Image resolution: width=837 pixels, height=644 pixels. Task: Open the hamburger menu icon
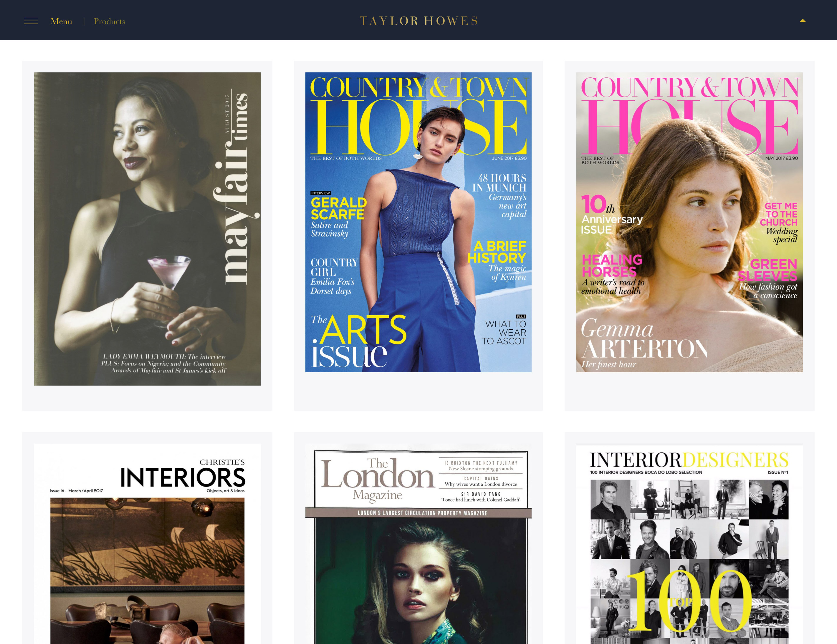[31, 21]
